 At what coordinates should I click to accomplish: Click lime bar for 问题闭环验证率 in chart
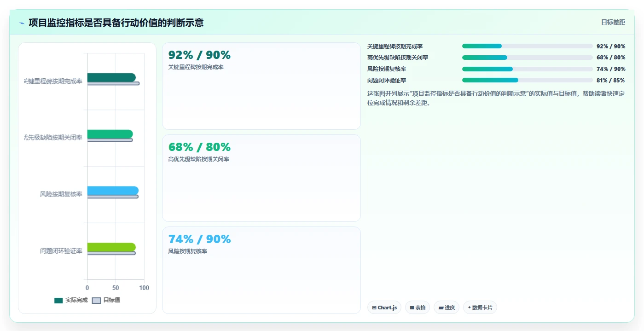pos(111,247)
